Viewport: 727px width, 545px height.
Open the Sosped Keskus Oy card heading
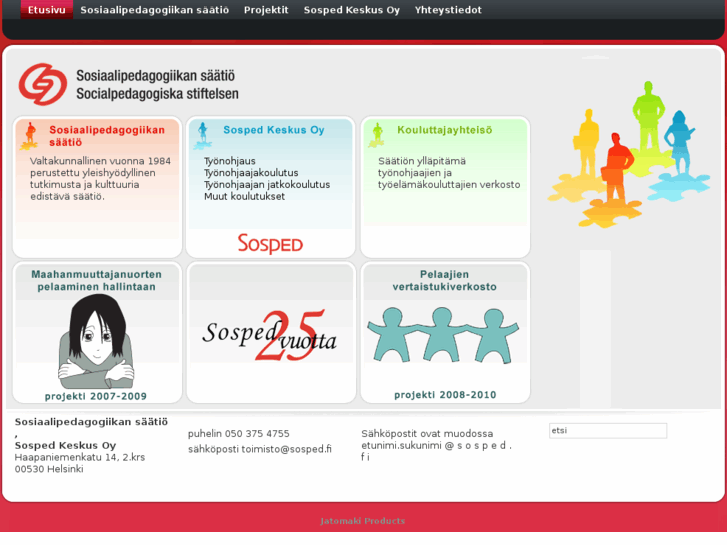pos(274,130)
